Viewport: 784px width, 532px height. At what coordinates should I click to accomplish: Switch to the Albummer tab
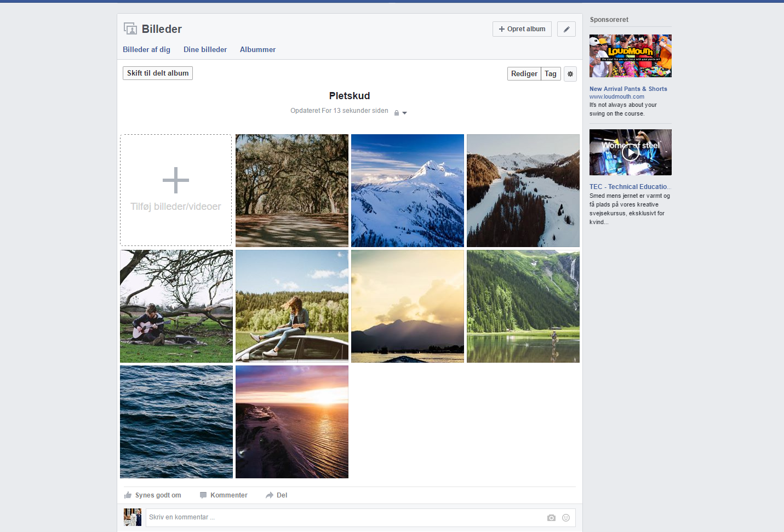(257, 50)
